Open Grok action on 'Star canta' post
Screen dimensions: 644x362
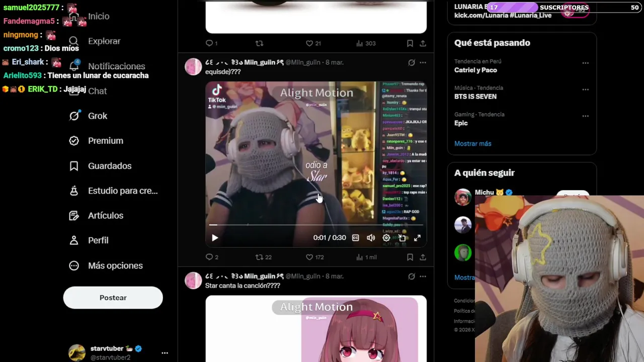click(411, 277)
